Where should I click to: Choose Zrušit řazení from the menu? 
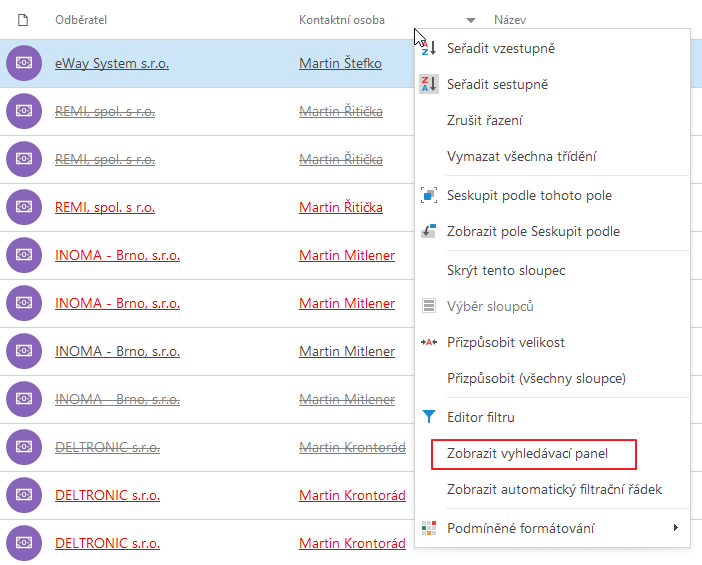pyautogui.click(x=484, y=120)
